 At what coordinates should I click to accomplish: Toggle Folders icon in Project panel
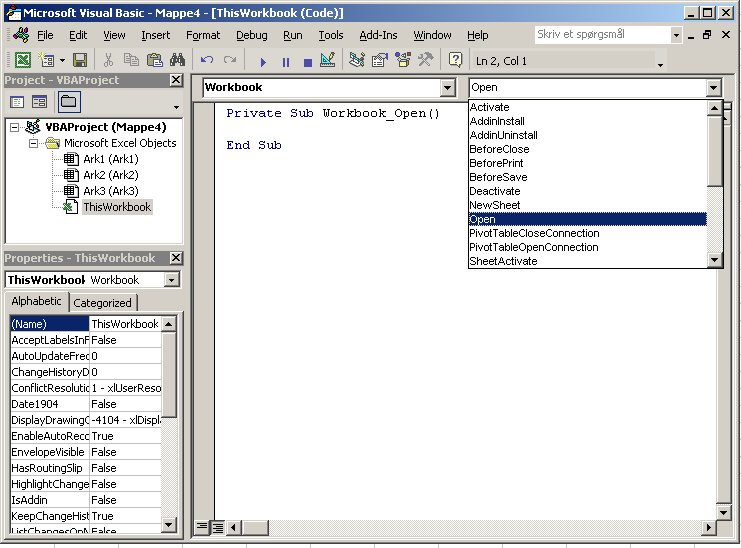click(x=69, y=102)
